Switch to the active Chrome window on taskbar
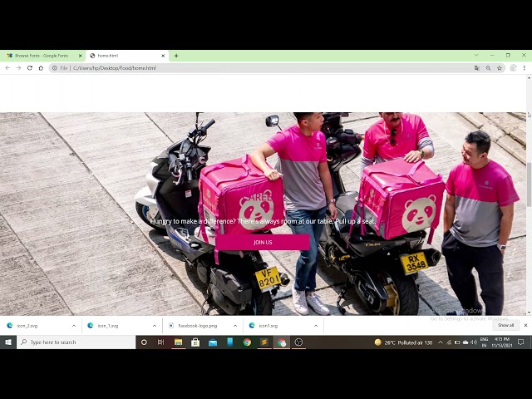Screen dimensions: 532x399 282,342
